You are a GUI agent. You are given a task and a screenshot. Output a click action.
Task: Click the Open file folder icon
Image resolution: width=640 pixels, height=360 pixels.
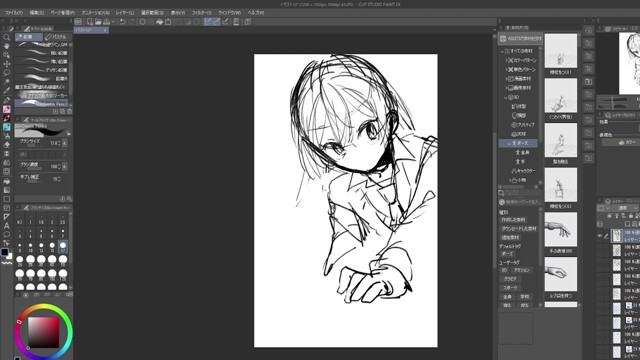click(98, 22)
